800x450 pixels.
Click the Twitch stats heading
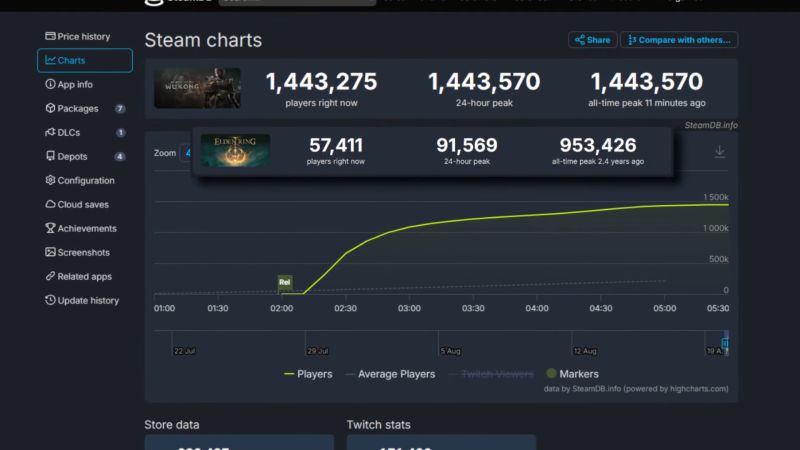[x=379, y=424]
